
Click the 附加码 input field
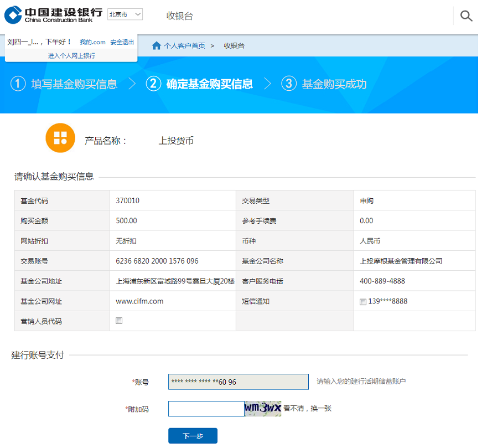click(x=206, y=409)
